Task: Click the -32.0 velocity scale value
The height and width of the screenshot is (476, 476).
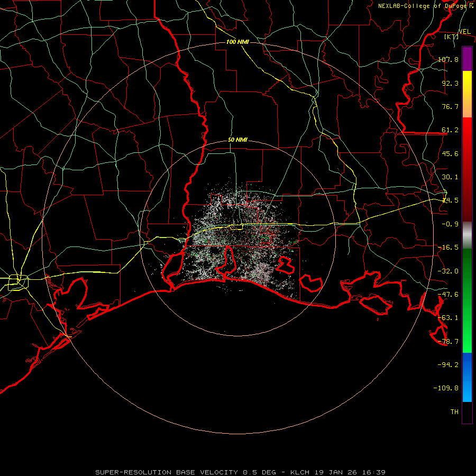Action: point(448,271)
